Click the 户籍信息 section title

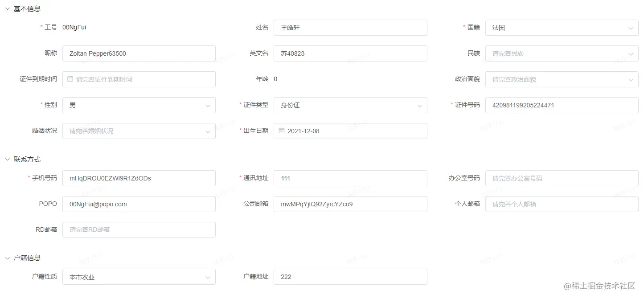(27, 258)
